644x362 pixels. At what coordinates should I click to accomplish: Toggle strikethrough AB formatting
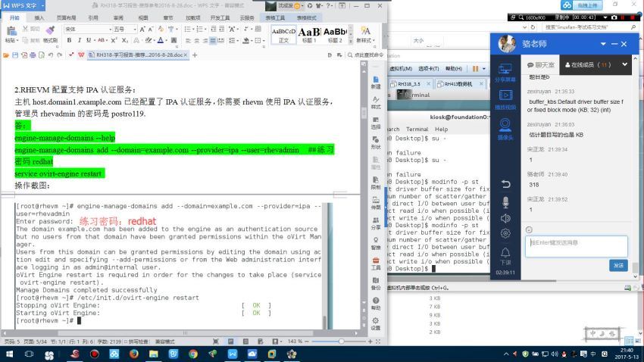[x=101, y=40]
